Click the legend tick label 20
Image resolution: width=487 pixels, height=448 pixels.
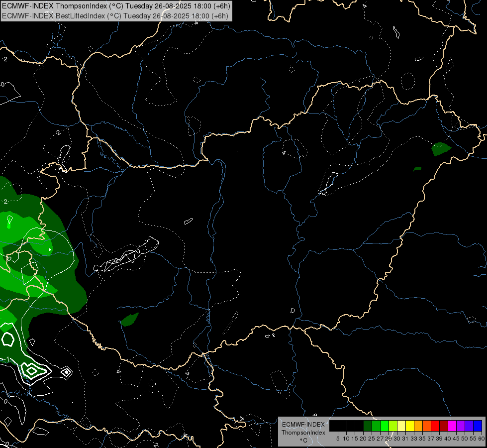[x=363, y=439]
